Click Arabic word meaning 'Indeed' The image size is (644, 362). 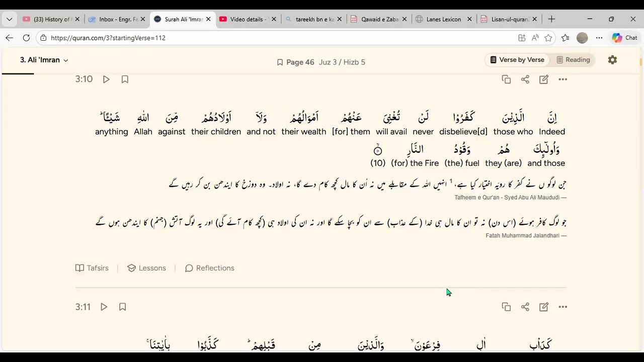tap(552, 118)
